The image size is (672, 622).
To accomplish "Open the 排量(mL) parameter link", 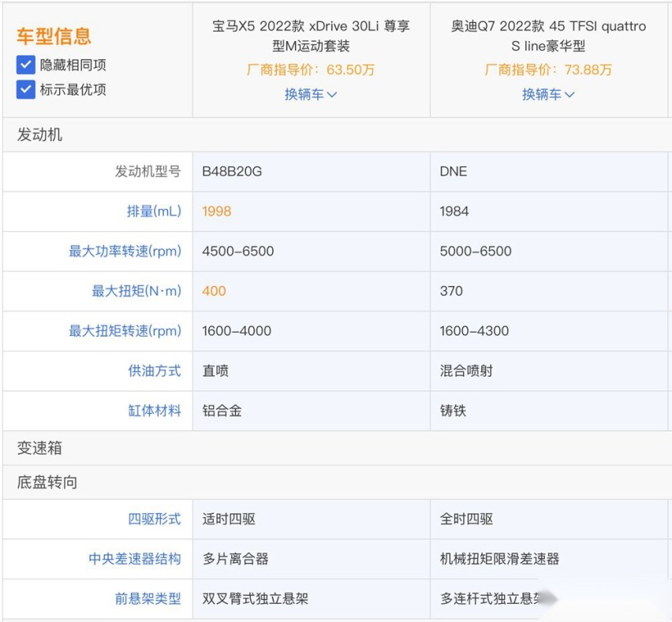I will (x=155, y=211).
